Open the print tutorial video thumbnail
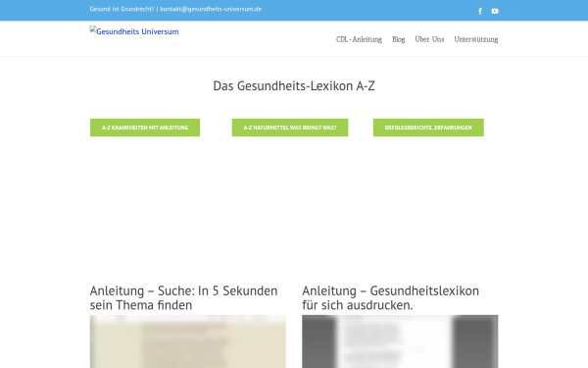 tap(400, 342)
